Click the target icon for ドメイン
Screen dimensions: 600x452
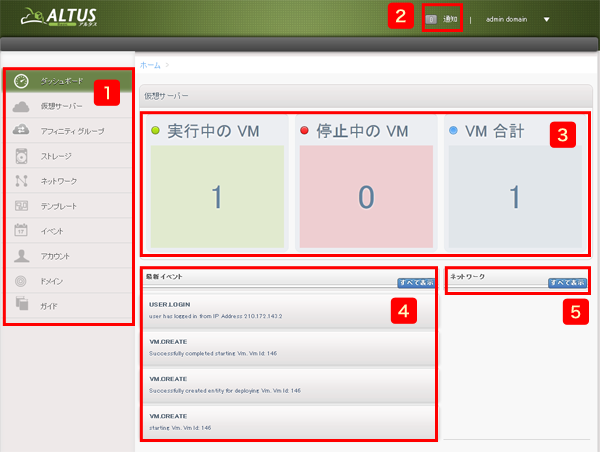[x=22, y=280]
